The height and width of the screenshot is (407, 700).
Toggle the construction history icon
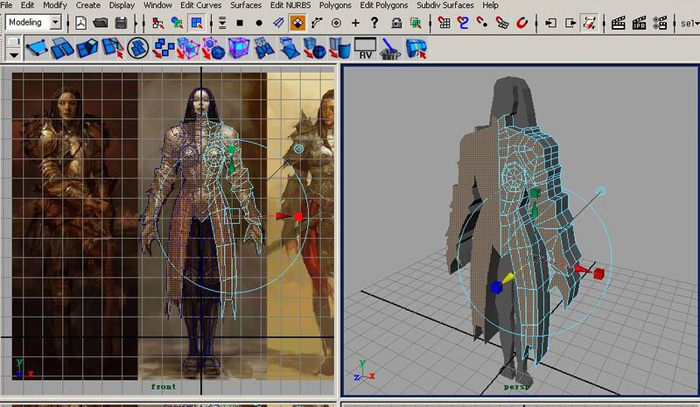[590, 23]
